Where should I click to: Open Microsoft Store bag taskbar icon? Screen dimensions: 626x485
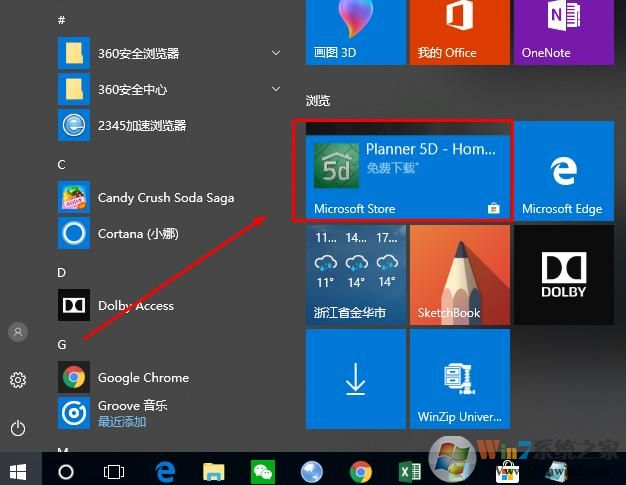507,472
